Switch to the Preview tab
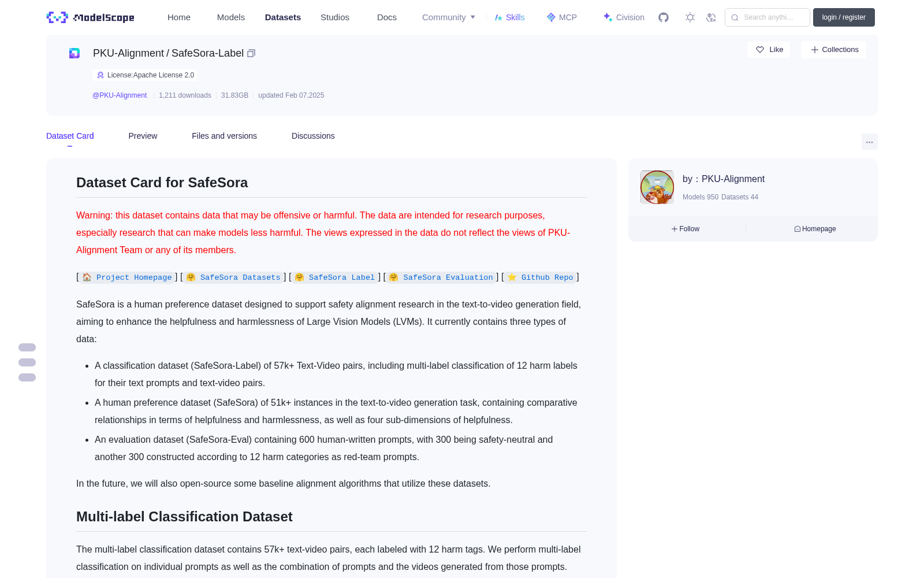This screenshot has width=924, height=578. point(143,136)
